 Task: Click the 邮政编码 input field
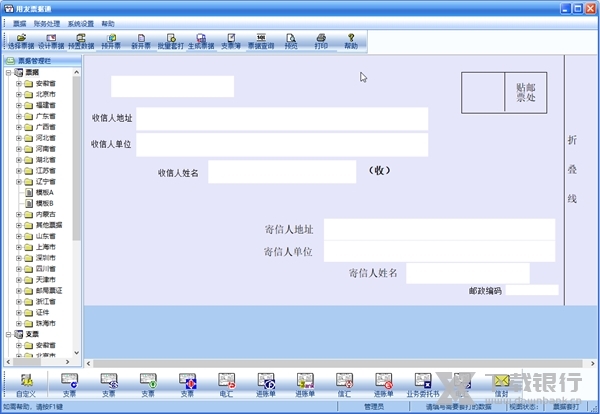(532, 290)
